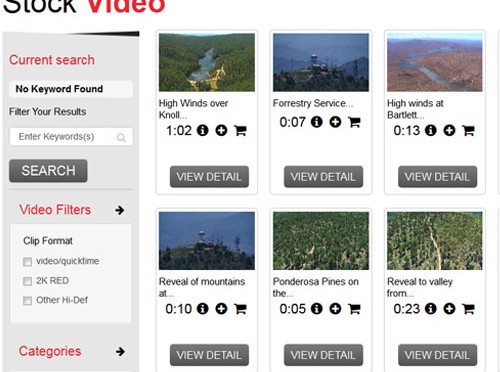Viewport: 500px width, 372px height.
Task: Click plus icon on Ponderosa Pines clip
Action: (x=335, y=309)
